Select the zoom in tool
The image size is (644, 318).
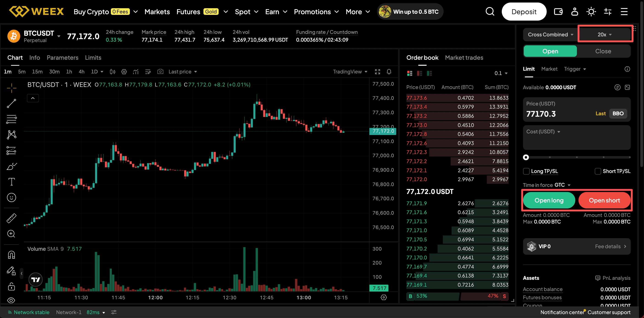[11, 234]
